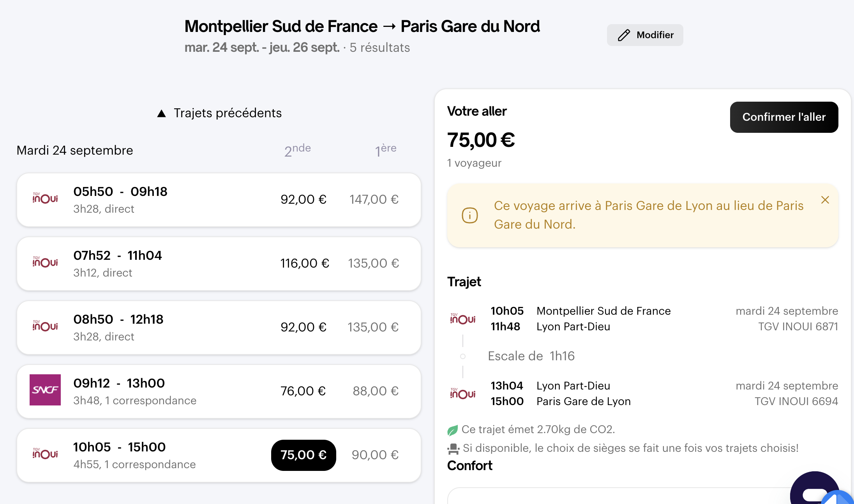
Task: Click the selected 75,00 € fare pill
Action: point(303,455)
